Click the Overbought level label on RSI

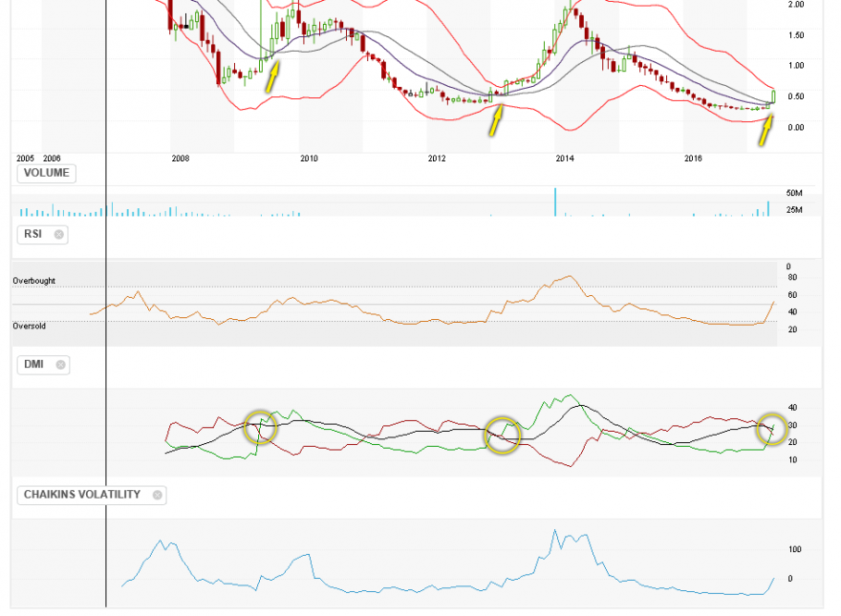(33, 281)
